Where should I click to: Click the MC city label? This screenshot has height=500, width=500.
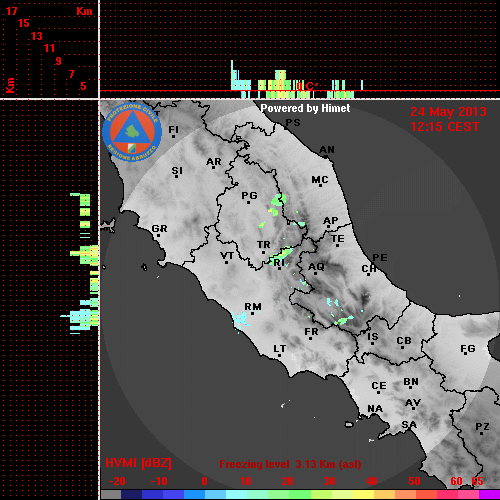320,180
